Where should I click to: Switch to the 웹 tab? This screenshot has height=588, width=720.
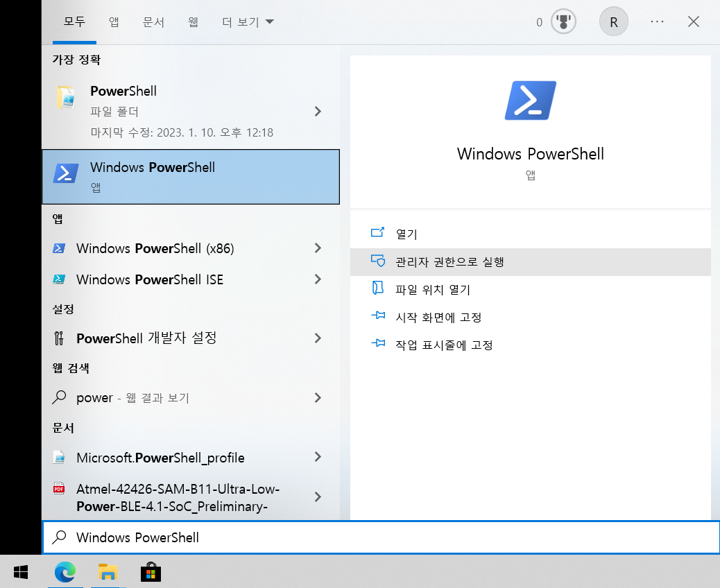click(194, 21)
